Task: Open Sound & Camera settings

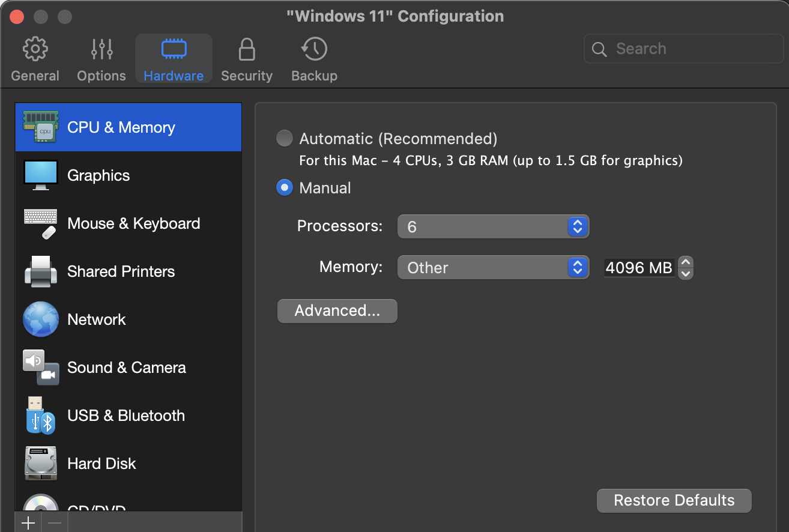Action: point(126,367)
